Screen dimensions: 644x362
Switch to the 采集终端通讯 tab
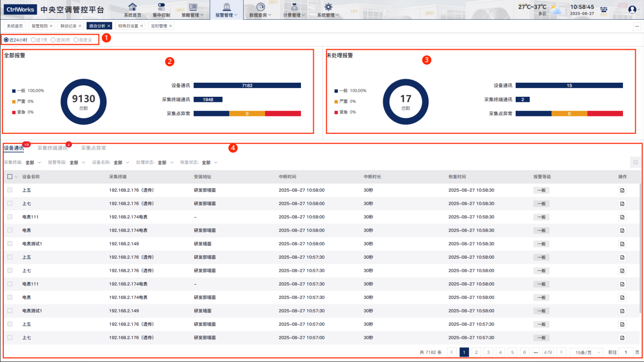click(53, 148)
